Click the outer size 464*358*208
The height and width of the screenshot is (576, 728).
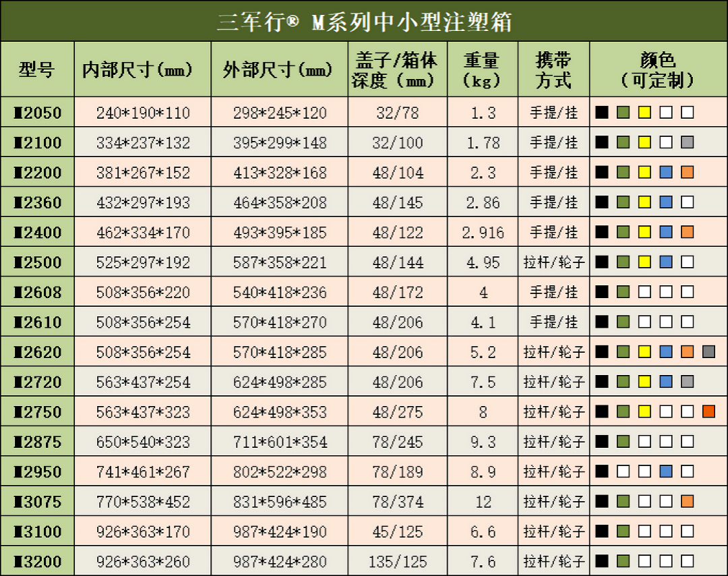(280, 202)
